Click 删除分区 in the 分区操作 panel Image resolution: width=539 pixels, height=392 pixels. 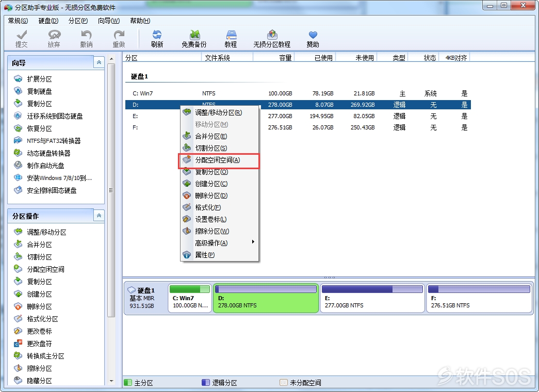click(33, 307)
